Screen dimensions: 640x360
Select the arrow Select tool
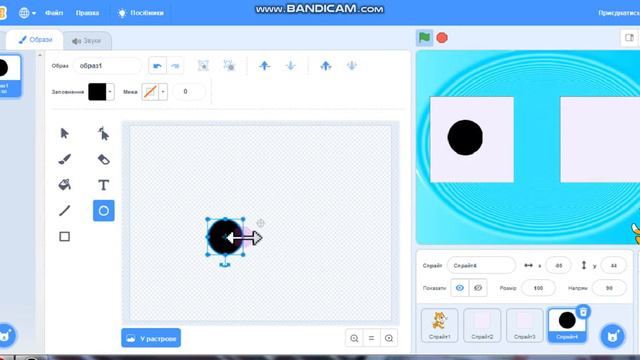click(64, 133)
